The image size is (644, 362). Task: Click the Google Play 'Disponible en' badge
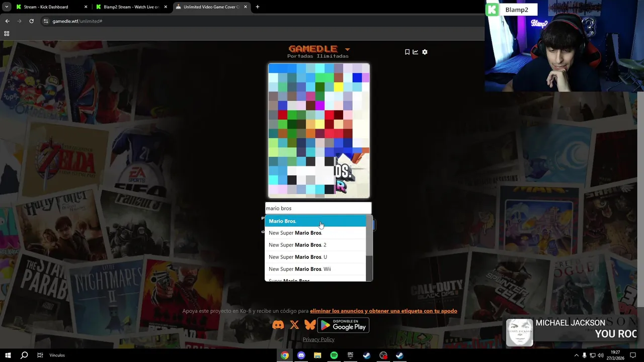(x=343, y=325)
